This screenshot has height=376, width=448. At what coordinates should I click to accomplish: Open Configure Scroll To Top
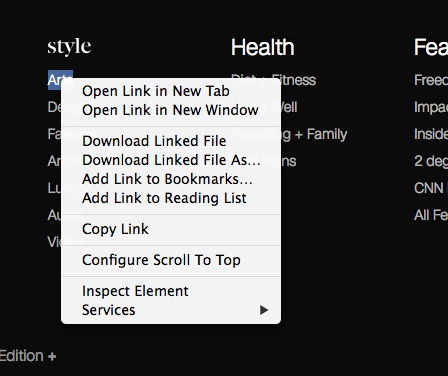[x=171, y=260]
